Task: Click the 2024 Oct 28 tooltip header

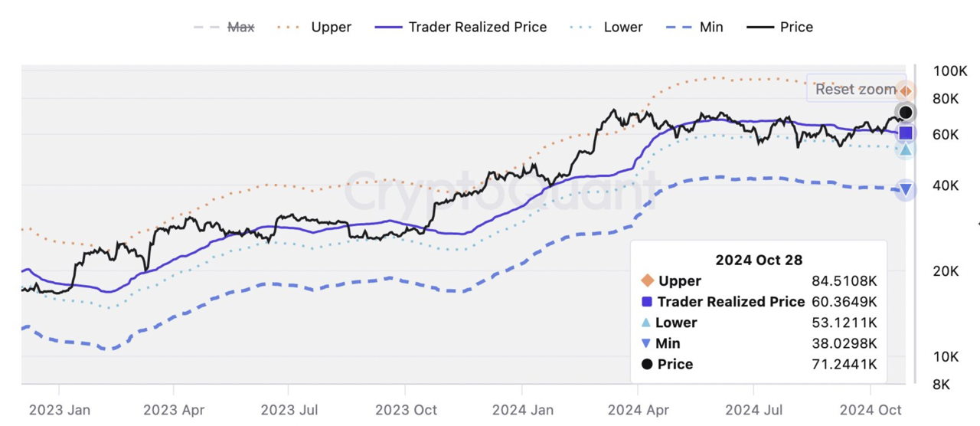Action: click(x=759, y=260)
